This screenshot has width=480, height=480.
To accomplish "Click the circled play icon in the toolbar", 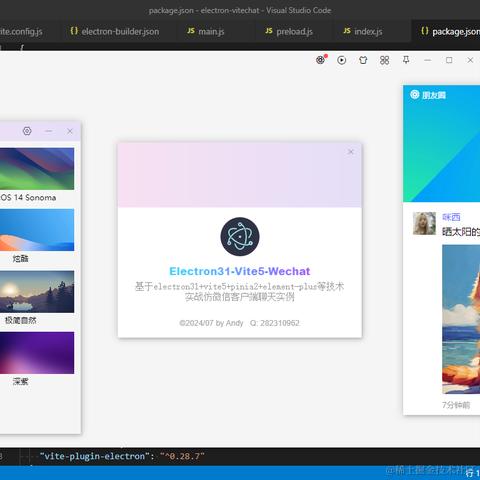I will [342, 60].
